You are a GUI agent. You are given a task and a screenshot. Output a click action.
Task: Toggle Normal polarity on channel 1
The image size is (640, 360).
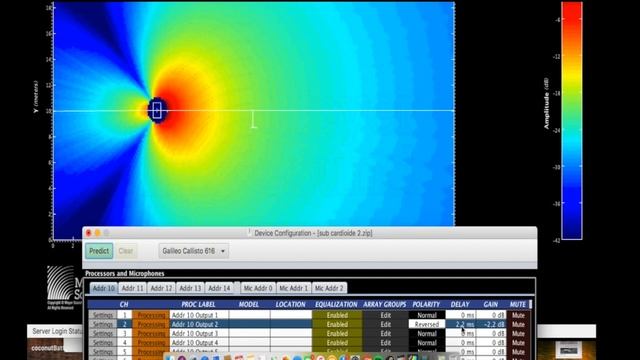click(427, 315)
